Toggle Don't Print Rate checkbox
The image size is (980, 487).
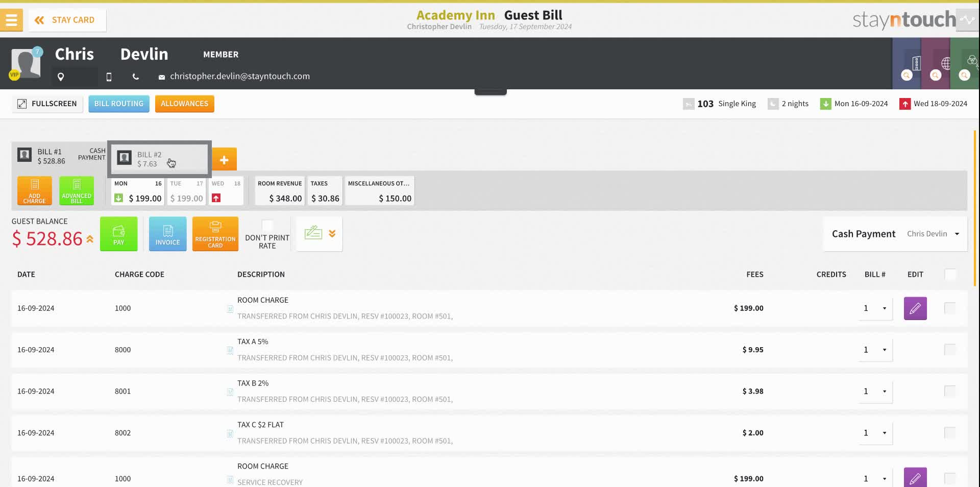point(267,226)
